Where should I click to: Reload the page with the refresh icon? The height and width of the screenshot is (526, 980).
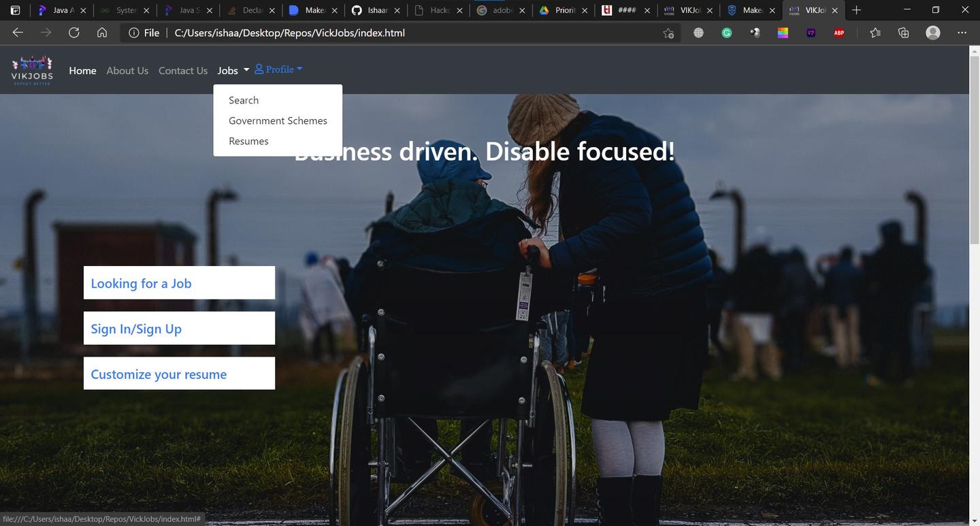coord(73,33)
